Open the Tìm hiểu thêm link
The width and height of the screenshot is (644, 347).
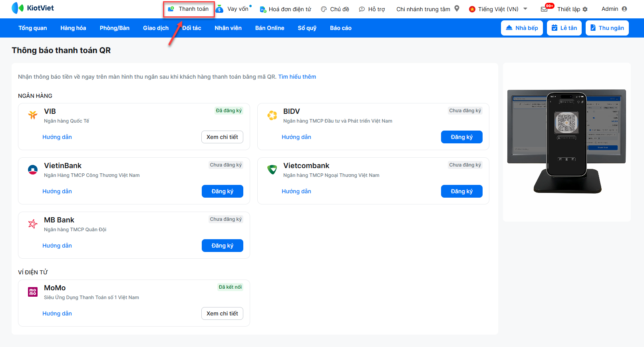point(297,77)
